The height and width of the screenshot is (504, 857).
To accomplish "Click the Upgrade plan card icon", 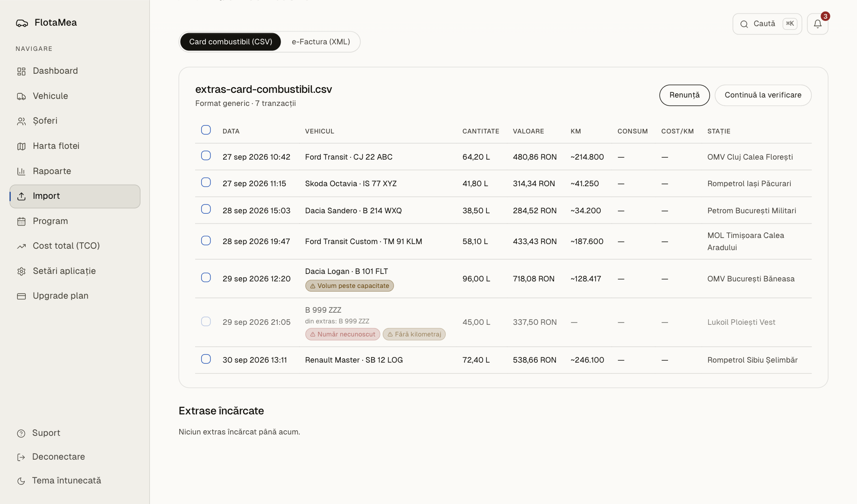I will pyautogui.click(x=21, y=296).
